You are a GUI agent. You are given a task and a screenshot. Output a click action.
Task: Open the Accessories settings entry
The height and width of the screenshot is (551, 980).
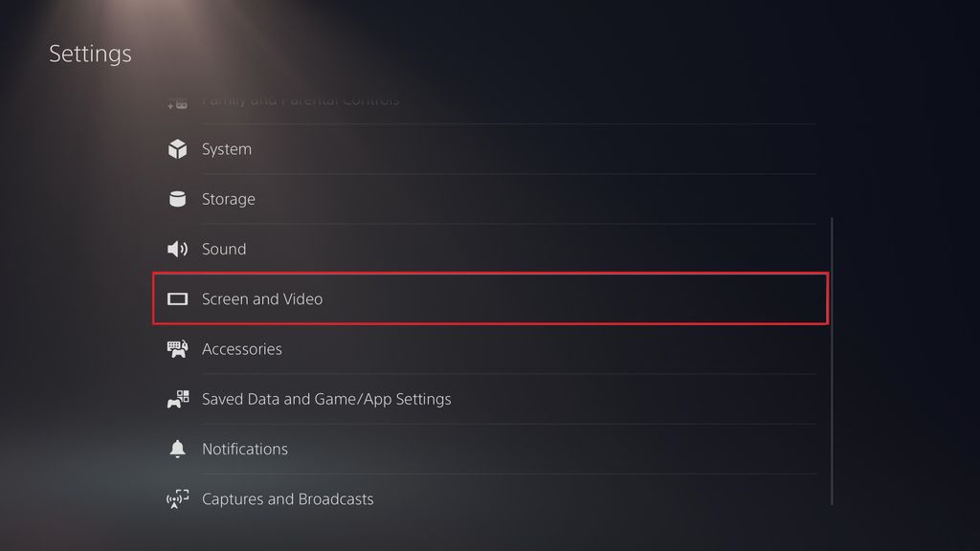241,349
